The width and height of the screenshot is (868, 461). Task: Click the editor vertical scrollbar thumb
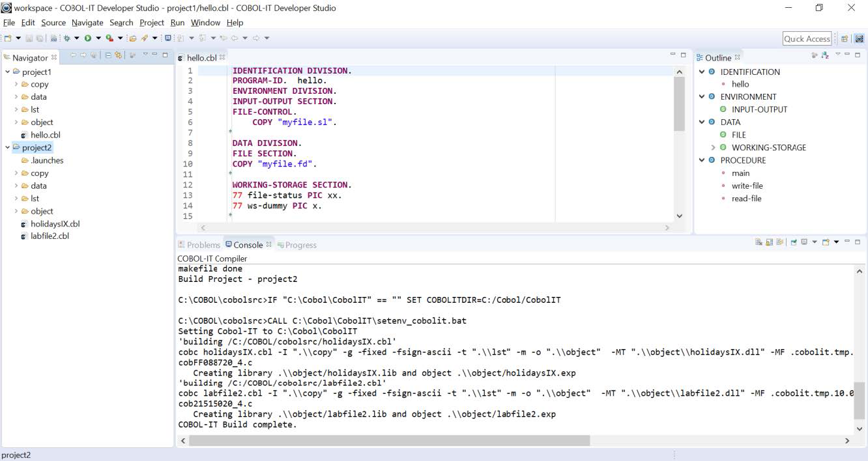[680, 104]
